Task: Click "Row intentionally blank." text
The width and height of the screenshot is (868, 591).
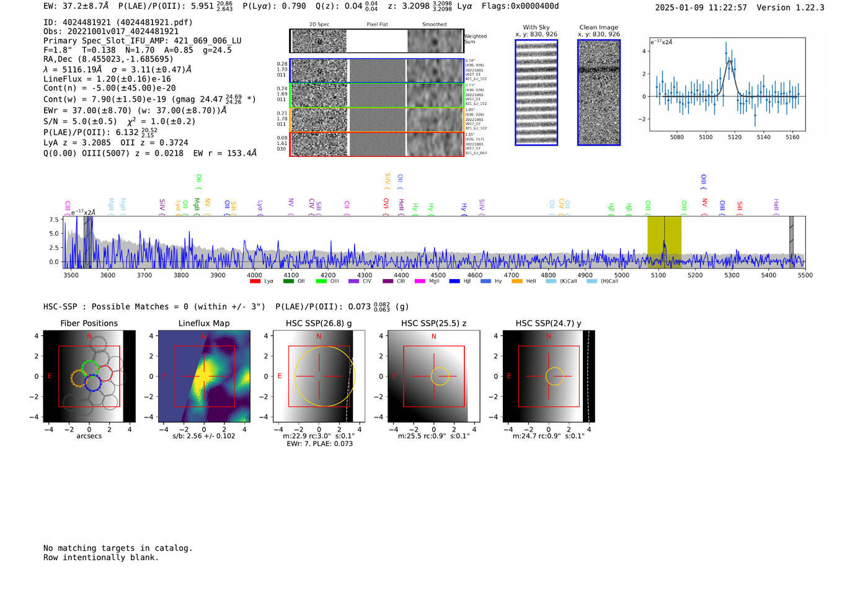Action: [101, 558]
